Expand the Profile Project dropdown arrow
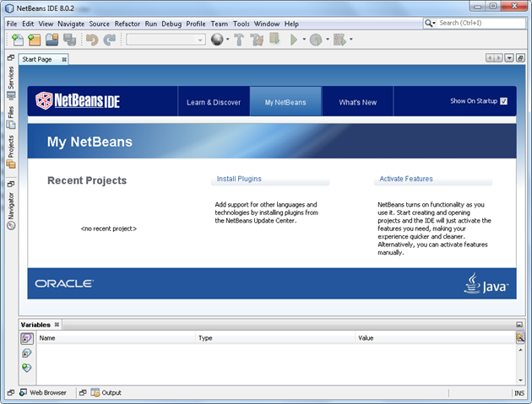The height and width of the screenshot is (404, 532). click(328, 40)
